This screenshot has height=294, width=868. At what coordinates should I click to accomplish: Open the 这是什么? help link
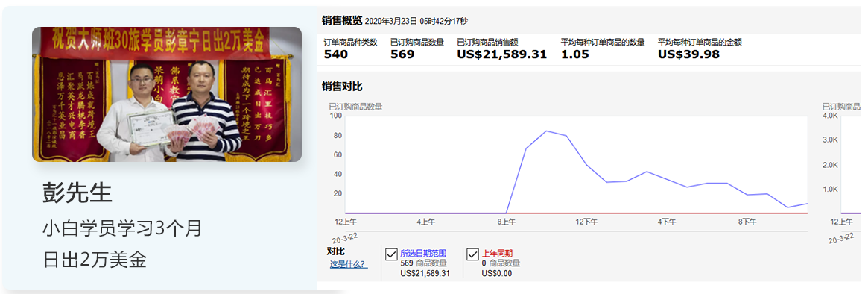[x=348, y=265]
